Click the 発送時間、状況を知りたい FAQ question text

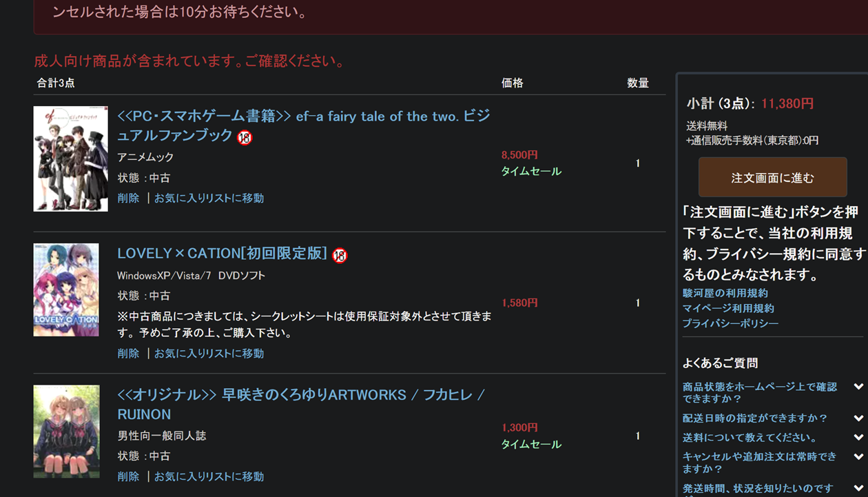tap(758, 489)
